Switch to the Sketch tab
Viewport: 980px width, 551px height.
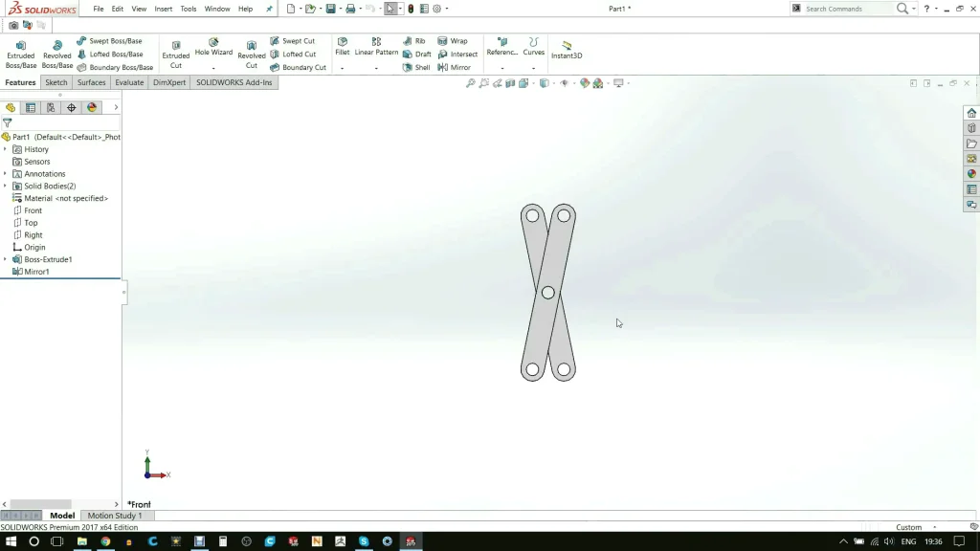click(x=56, y=82)
